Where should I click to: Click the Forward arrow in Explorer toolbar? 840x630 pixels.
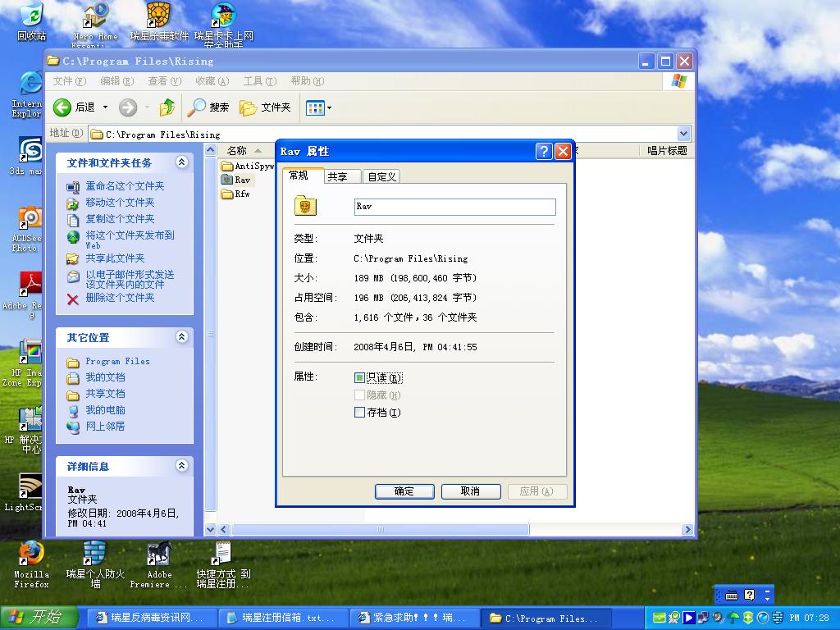pyautogui.click(x=128, y=107)
